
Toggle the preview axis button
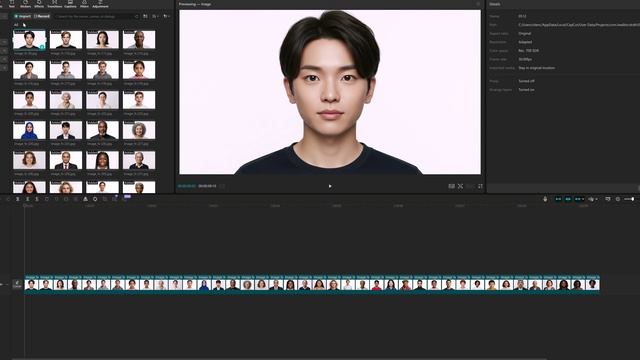pos(591,199)
